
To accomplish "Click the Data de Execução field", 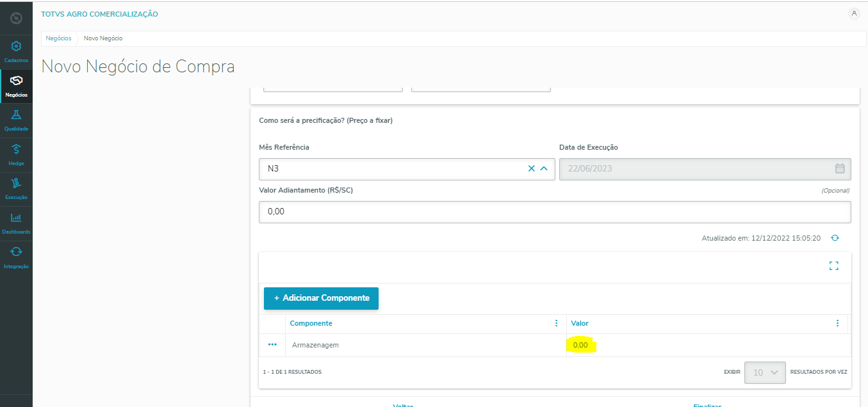I will [x=705, y=169].
